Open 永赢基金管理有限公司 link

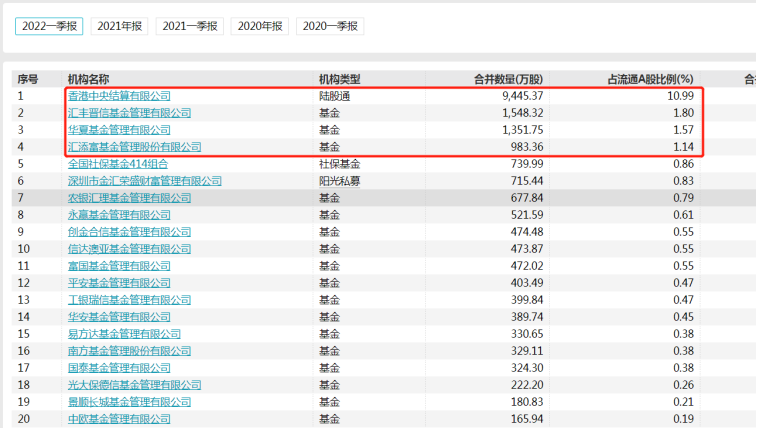tap(119, 215)
